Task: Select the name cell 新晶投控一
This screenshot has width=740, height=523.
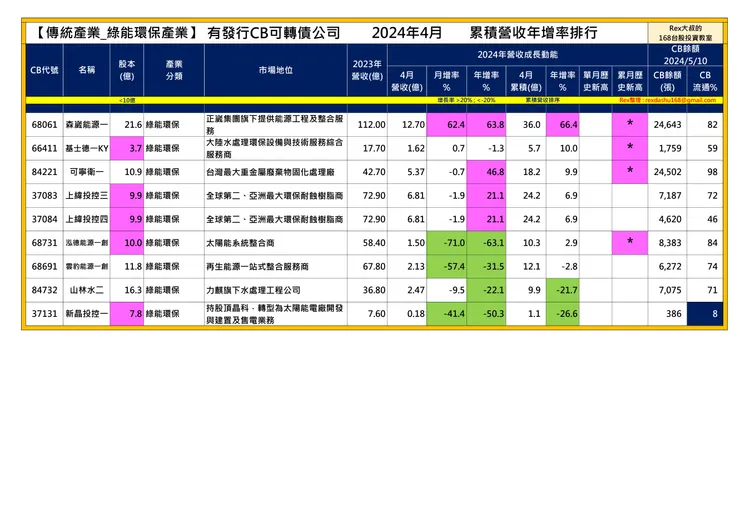Action: [x=87, y=313]
